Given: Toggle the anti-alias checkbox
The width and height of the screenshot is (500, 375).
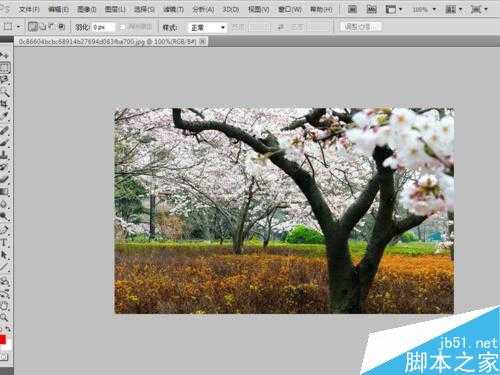Looking at the screenshot, I should [122, 27].
